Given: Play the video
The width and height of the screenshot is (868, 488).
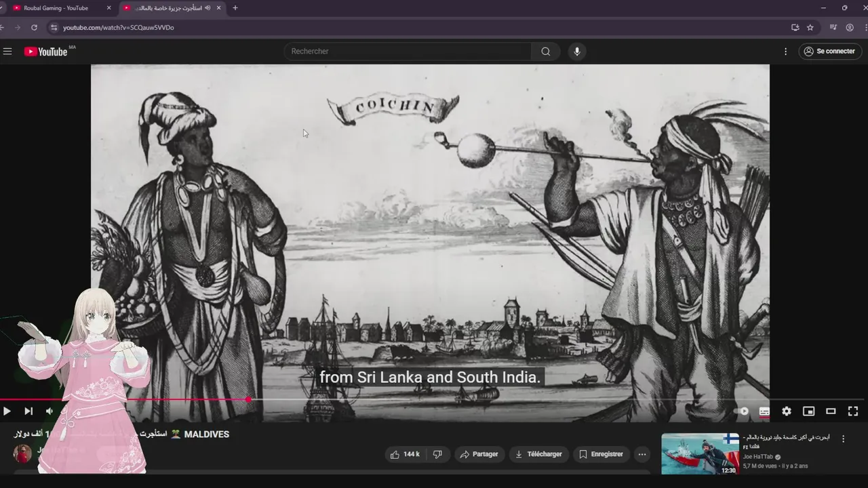Looking at the screenshot, I should [7, 411].
